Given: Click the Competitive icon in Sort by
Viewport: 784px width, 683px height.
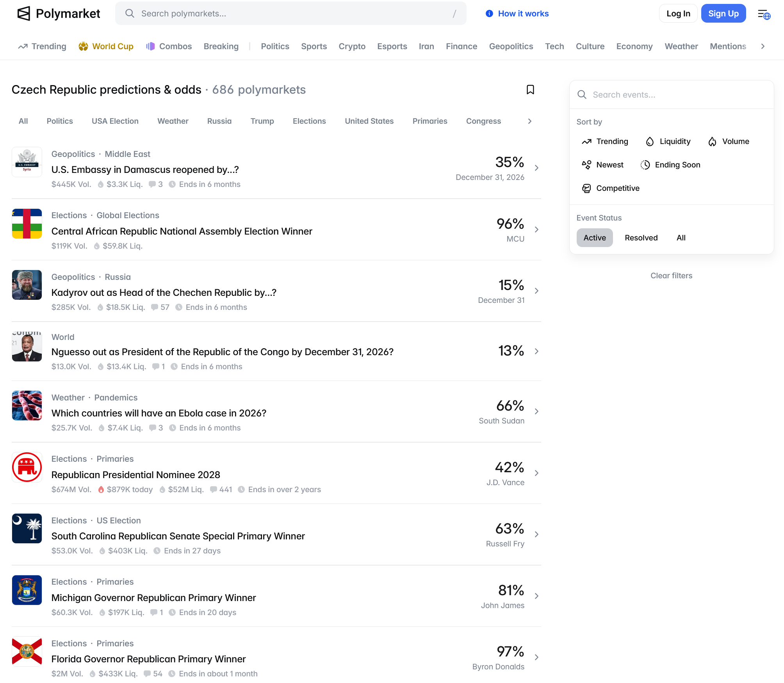Looking at the screenshot, I should point(586,189).
